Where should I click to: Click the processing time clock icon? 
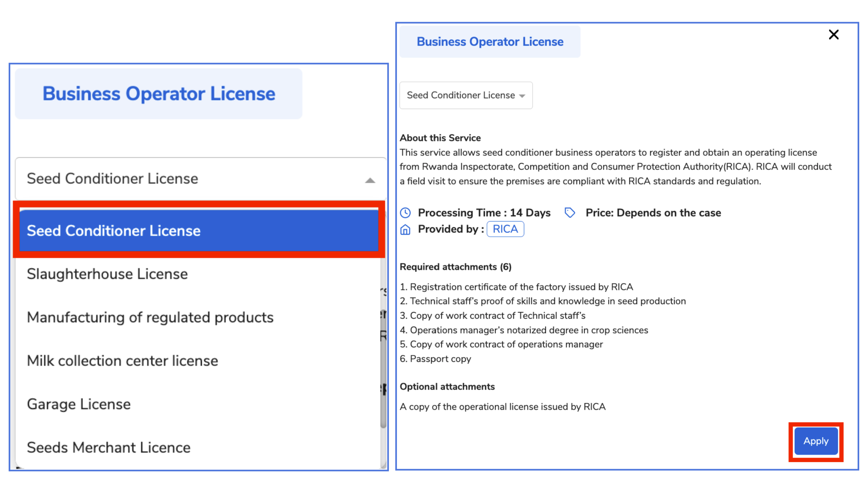(x=405, y=213)
